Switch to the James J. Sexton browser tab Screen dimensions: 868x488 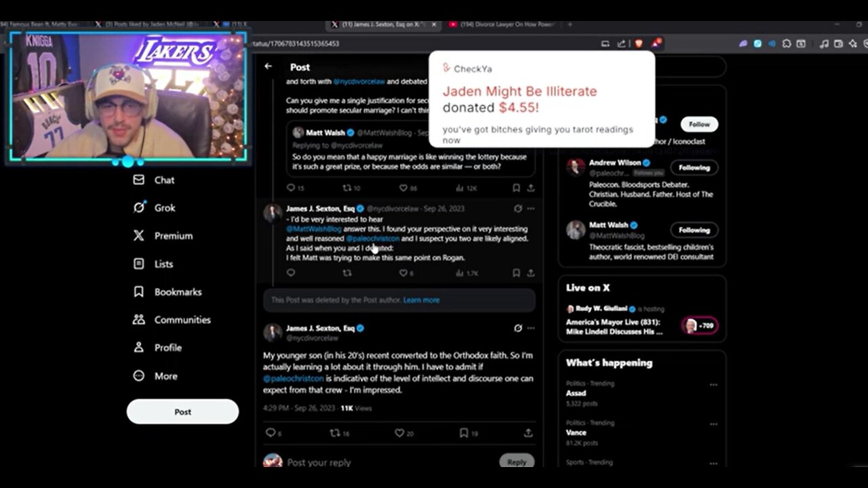click(382, 24)
